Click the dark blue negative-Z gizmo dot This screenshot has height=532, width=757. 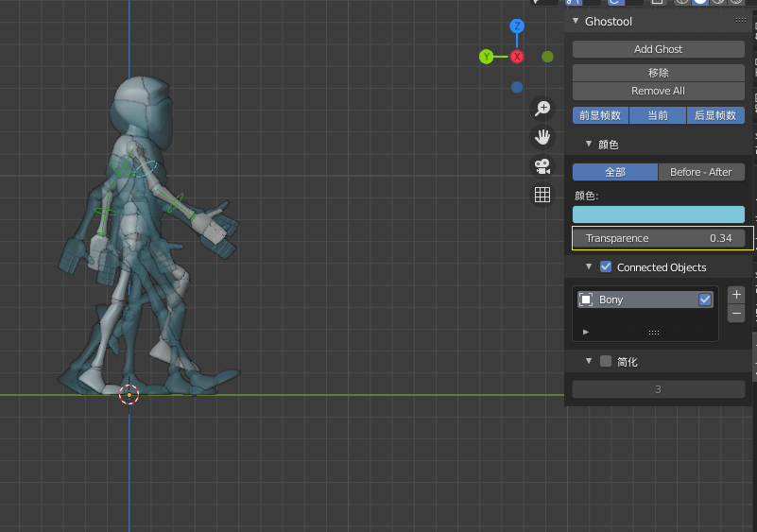(x=517, y=87)
